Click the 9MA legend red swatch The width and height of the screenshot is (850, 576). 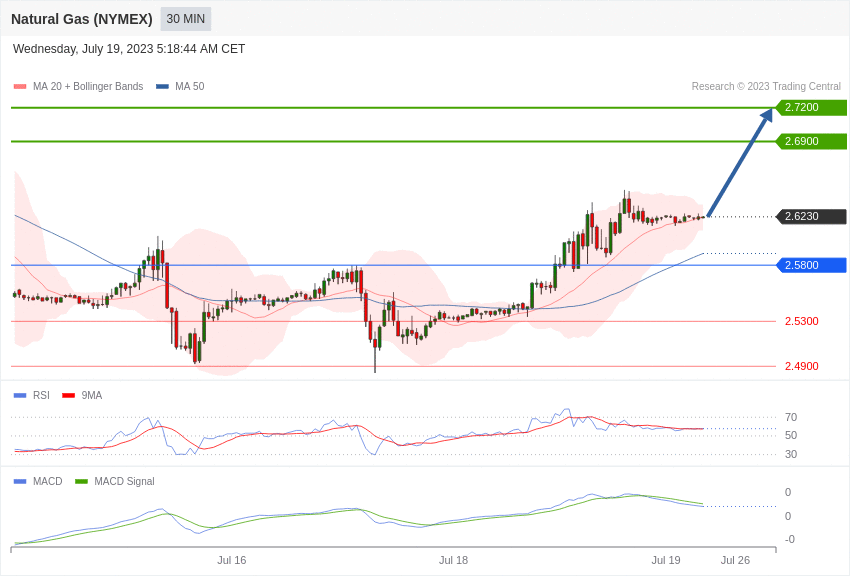point(69,396)
